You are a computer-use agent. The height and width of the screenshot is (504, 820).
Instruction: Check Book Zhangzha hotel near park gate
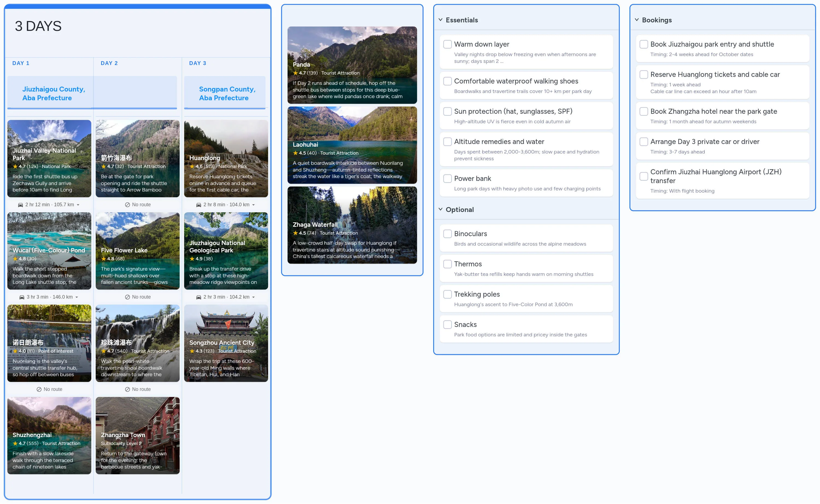click(x=644, y=112)
